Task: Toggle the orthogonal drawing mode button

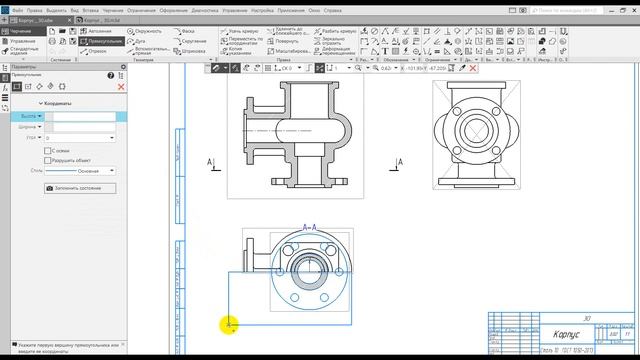Action: [309, 68]
